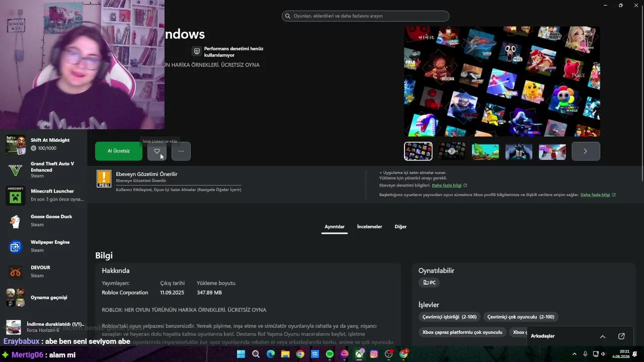Click the green Al Ücretsiz button
The image size is (644, 362).
pyautogui.click(x=119, y=151)
